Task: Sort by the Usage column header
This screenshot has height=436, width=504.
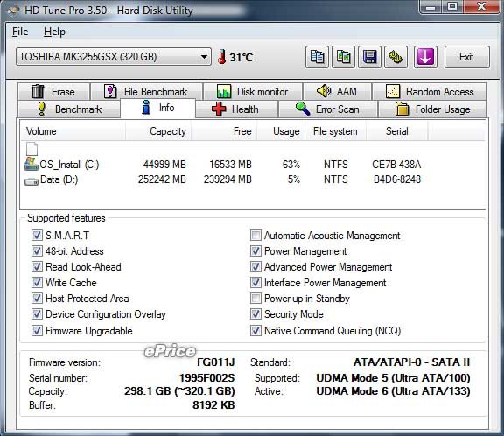Action: [x=281, y=131]
